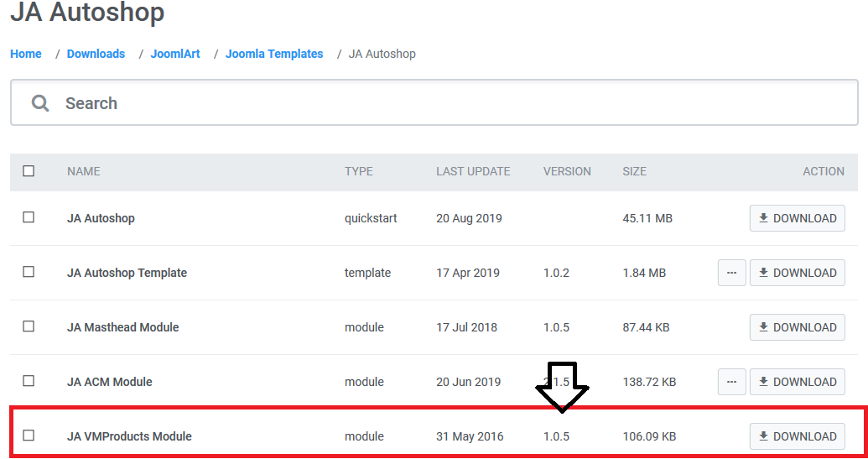Download the JA Masthead Module
The image size is (868, 459).
[797, 327]
